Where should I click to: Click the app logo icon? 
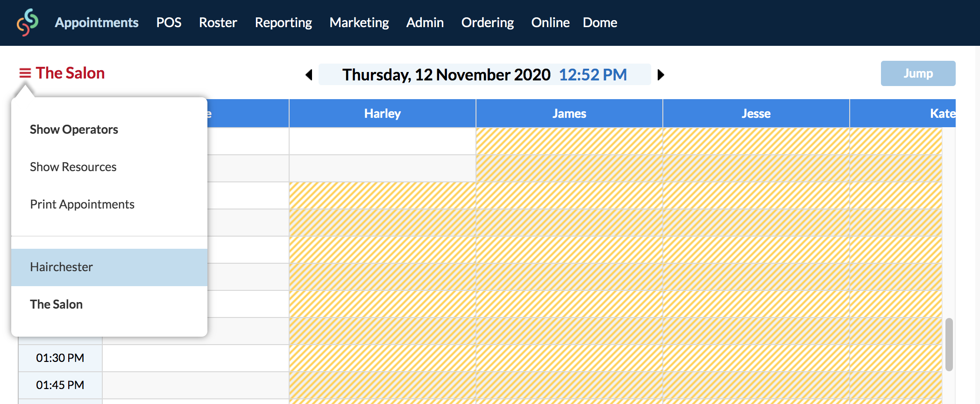click(28, 22)
